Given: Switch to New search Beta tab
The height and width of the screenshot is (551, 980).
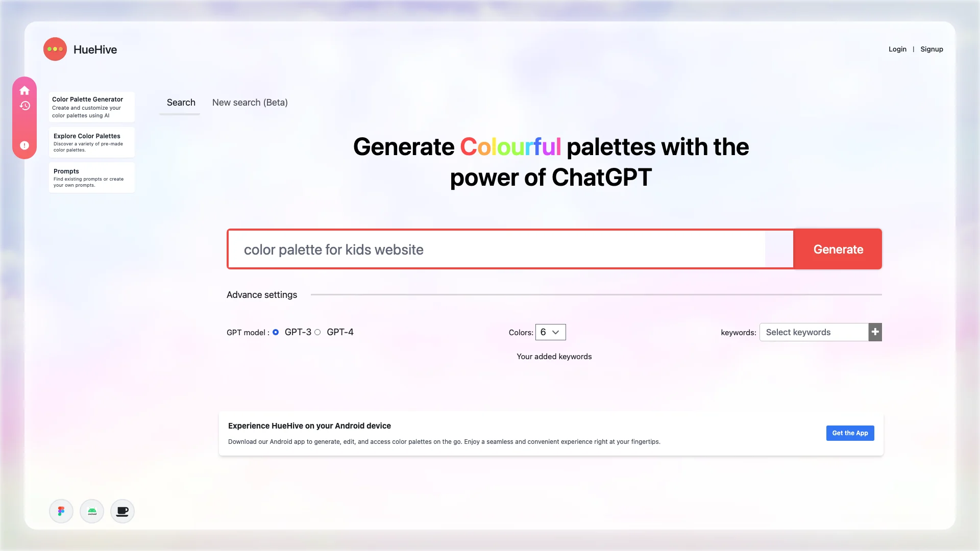Looking at the screenshot, I should point(250,102).
